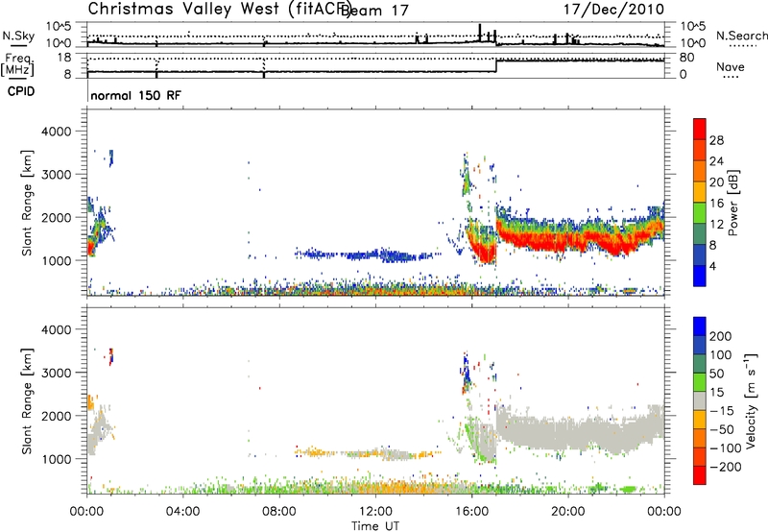
Task: Click the 'normal 150 RF' text
Action: [135, 95]
